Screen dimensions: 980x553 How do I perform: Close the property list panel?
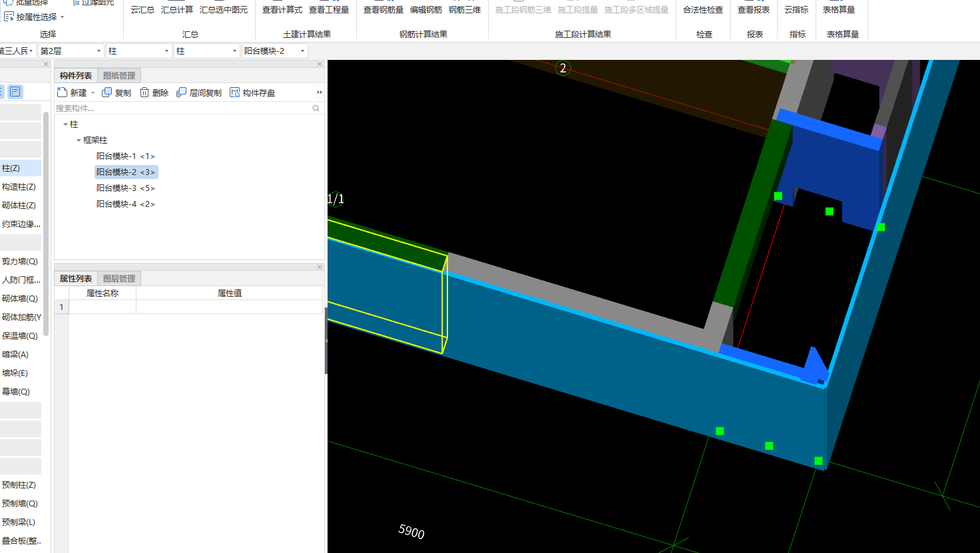tap(320, 268)
